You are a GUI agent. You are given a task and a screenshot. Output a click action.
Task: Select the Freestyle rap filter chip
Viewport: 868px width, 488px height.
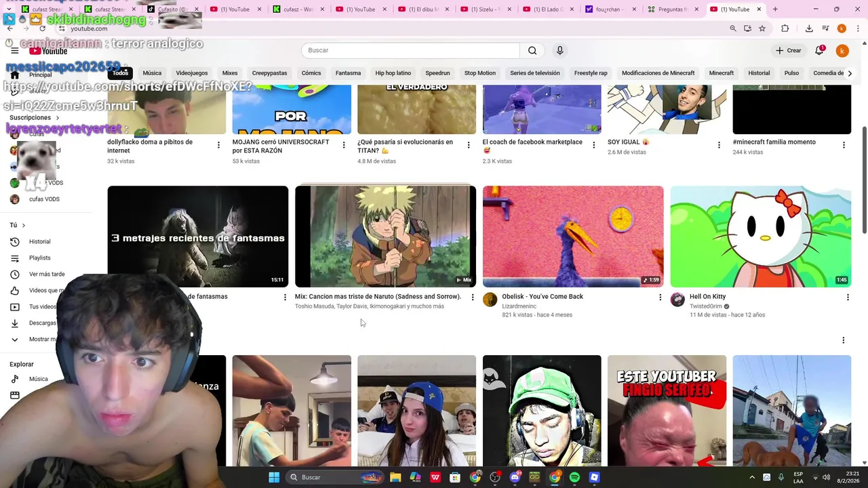591,73
